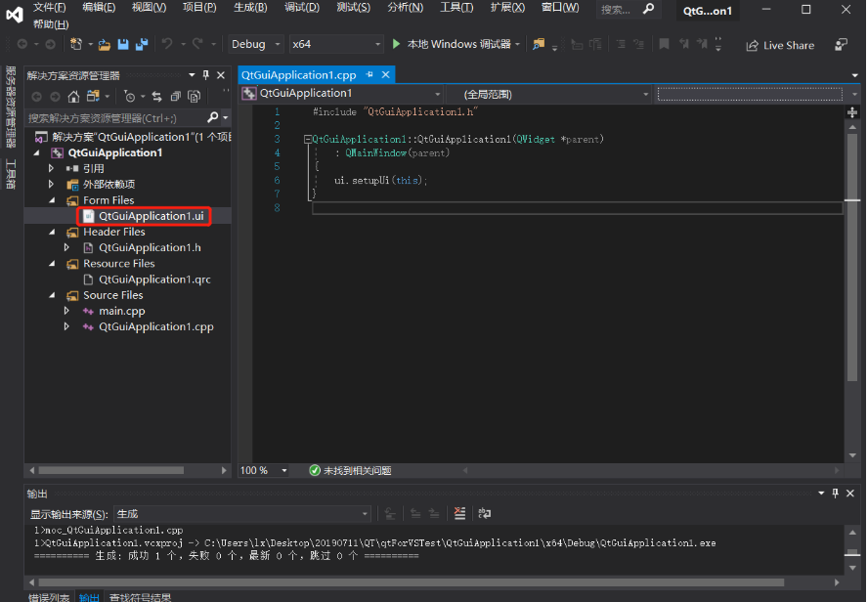Close the Solution Explorer panel
The width and height of the screenshot is (868, 602).
[x=221, y=74]
